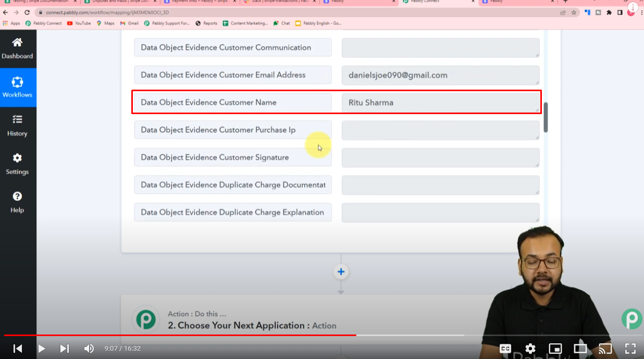Open the browser extensions puzzle icon
This screenshot has width=644, height=359.
click(x=609, y=13)
